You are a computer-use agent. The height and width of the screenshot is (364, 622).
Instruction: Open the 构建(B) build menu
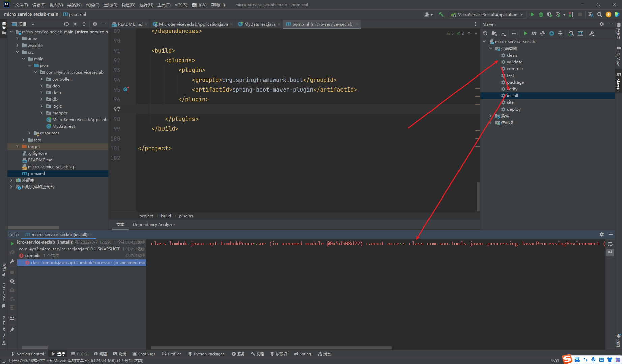click(128, 5)
